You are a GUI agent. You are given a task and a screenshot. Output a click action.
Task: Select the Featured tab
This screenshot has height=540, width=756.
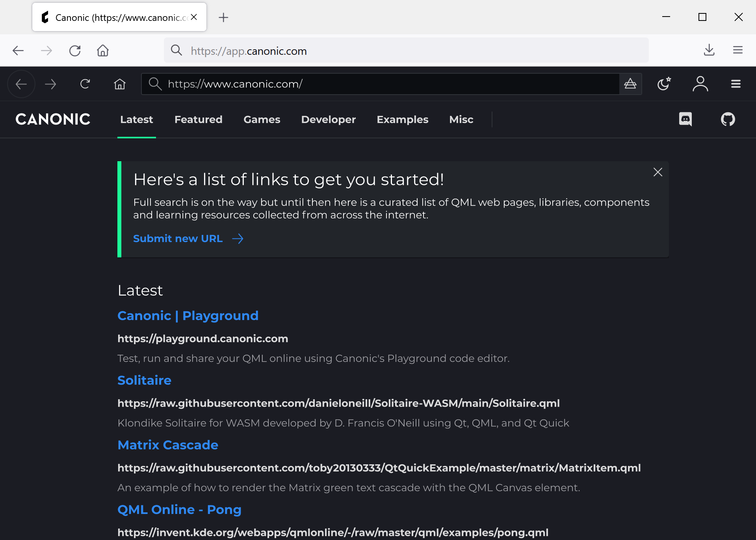pyautogui.click(x=199, y=119)
